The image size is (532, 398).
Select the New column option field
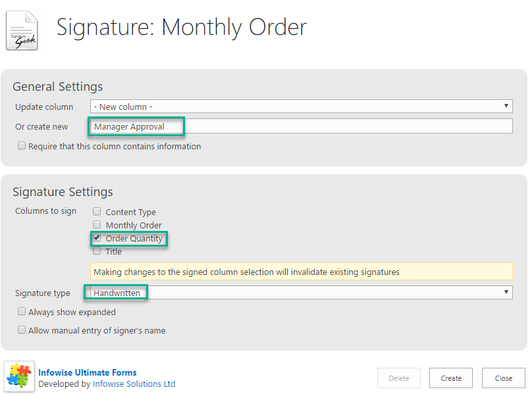click(302, 106)
